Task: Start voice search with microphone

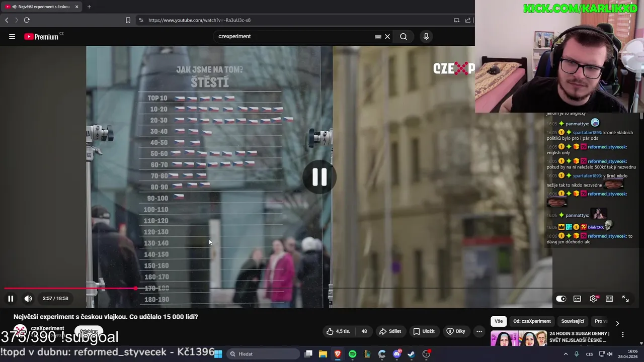Action: click(x=426, y=37)
